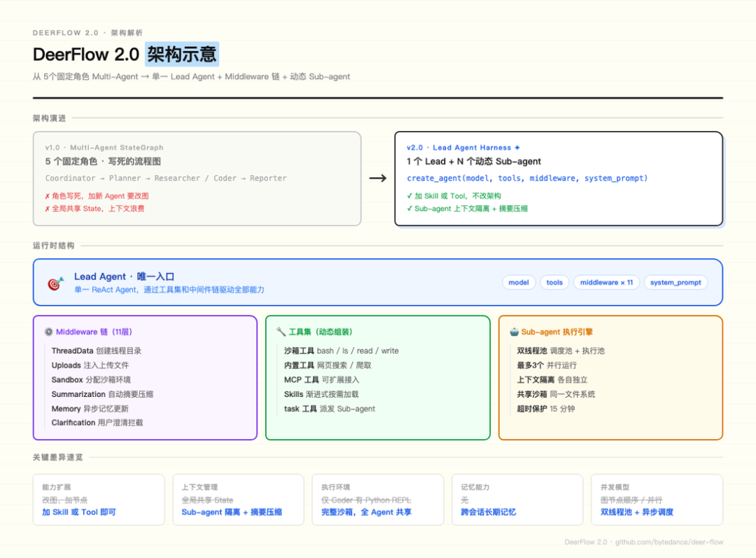Image resolution: width=756 pixels, height=558 pixels.
Task: Select the model pill tag
Action: (x=519, y=282)
